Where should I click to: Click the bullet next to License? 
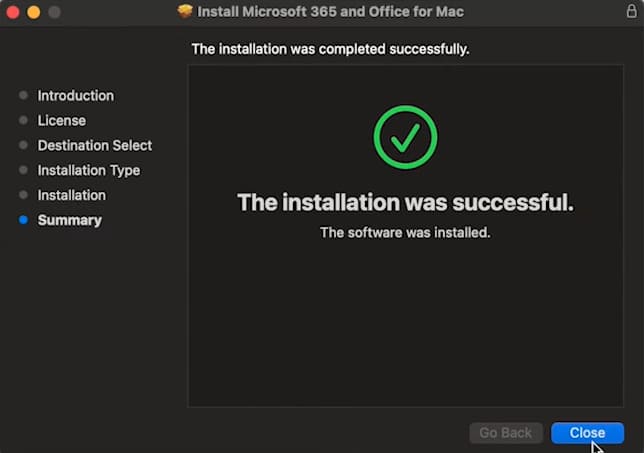23,121
